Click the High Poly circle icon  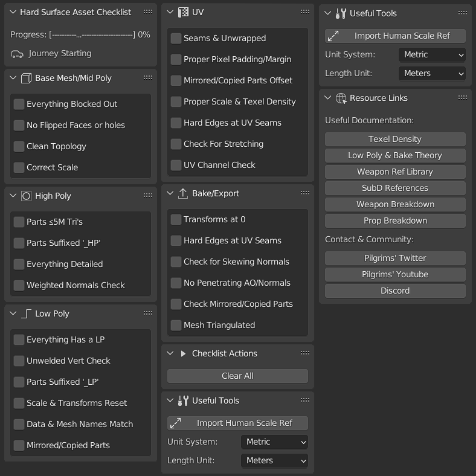click(x=26, y=196)
